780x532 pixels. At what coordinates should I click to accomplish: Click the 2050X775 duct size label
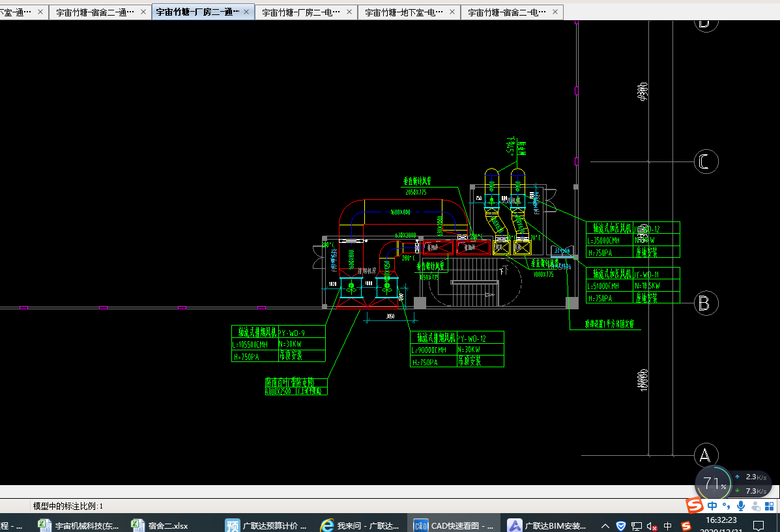pyautogui.click(x=416, y=192)
